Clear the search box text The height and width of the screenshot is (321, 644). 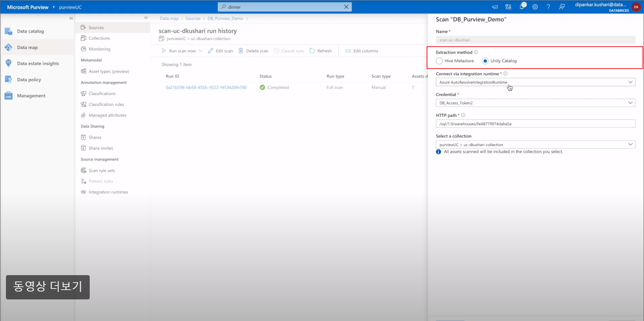[x=346, y=7]
